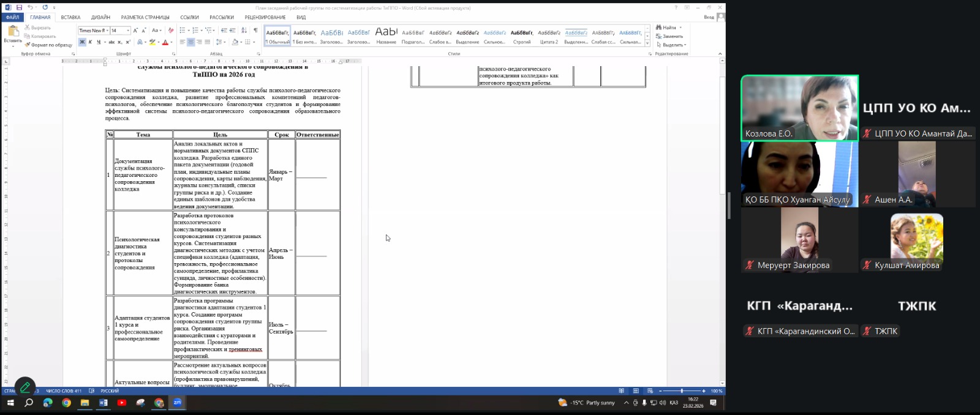Image resolution: width=980 pixels, height=415 pixels.
Task: Expand the styles gallery with the More arrow
Action: pyautogui.click(x=647, y=43)
